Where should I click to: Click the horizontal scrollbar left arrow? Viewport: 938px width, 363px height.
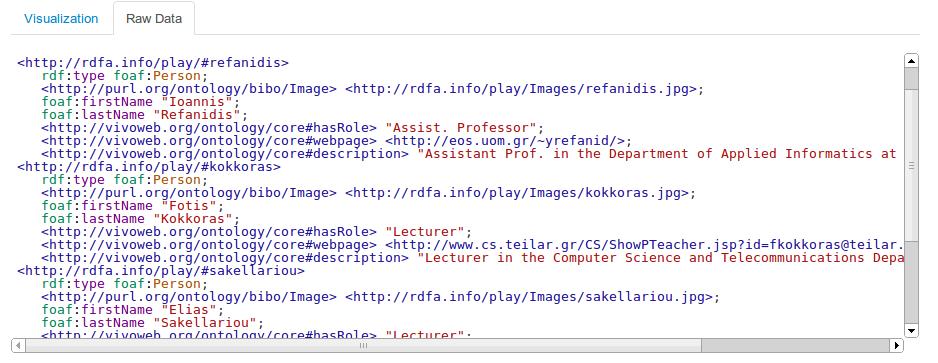18,345
